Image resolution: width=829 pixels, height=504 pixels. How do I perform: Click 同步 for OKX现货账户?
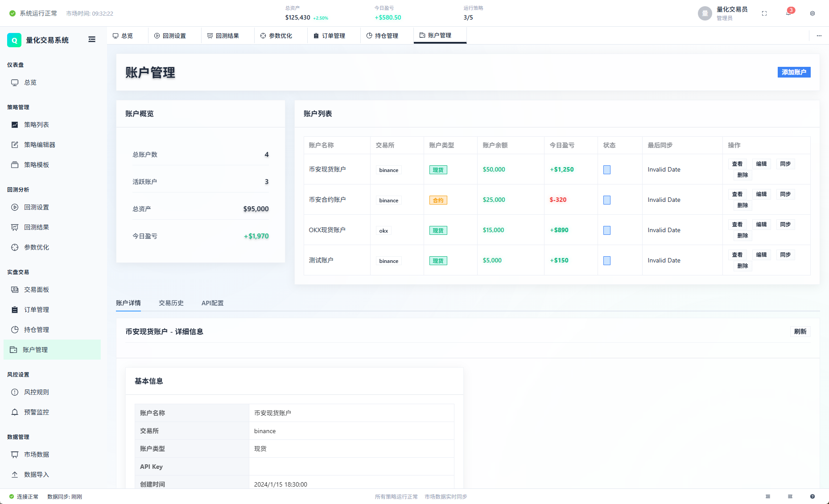(x=785, y=225)
